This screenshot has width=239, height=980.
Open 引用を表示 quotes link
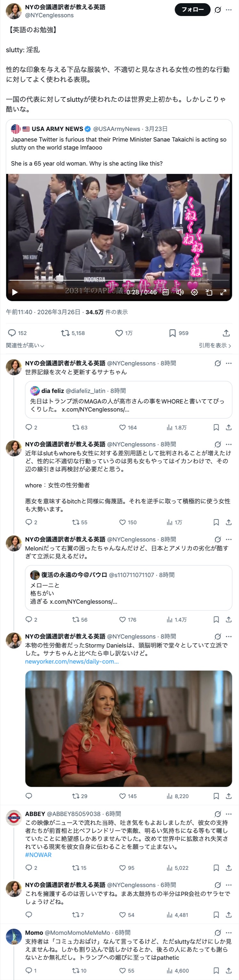coord(215,346)
